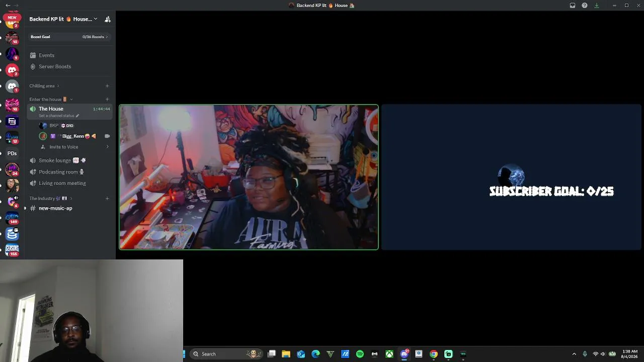Viewport: 644px width, 362px height.
Task: Open the server icon with badge 9
Action: coord(12,54)
